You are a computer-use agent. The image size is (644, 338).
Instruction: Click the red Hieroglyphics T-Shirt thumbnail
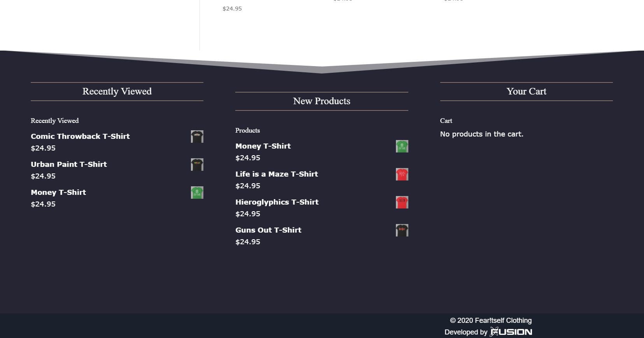[402, 202]
